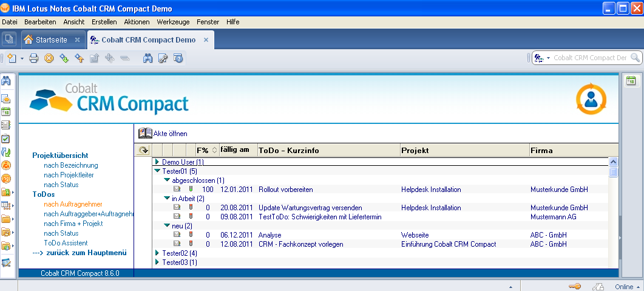Viewport: 644px width, 291px height.
Task: Open the Online location menu in status bar
Action: click(627, 287)
